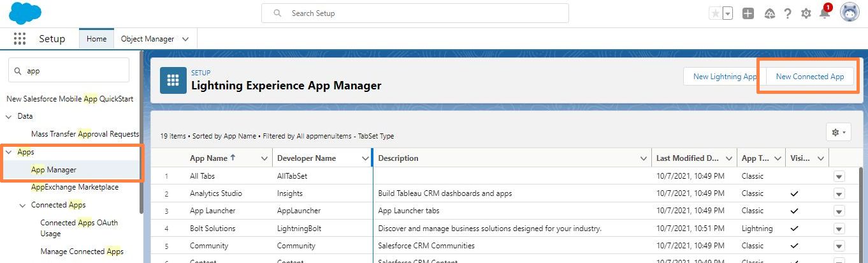Image resolution: width=868 pixels, height=263 pixels.
Task: Open the App Name column menu chevron
Action: click(264, 158)
